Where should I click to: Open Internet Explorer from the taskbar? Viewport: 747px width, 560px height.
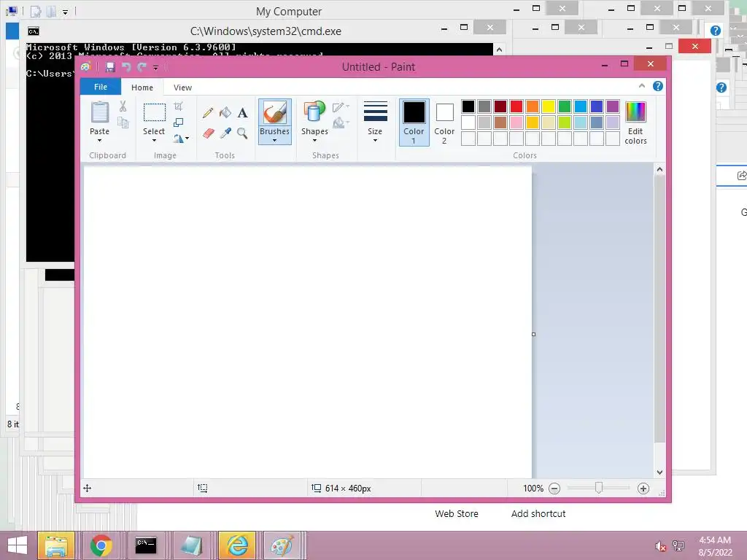pos(237,545)
